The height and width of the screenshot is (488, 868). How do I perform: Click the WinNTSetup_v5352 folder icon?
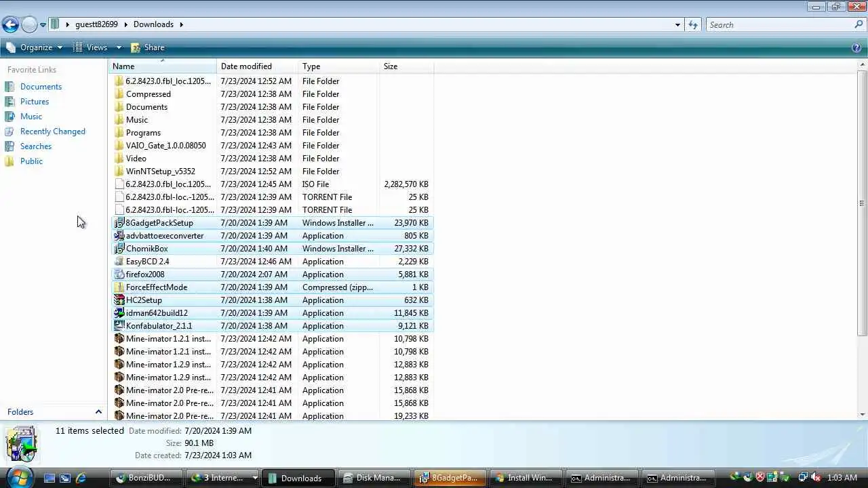(119, 171)
